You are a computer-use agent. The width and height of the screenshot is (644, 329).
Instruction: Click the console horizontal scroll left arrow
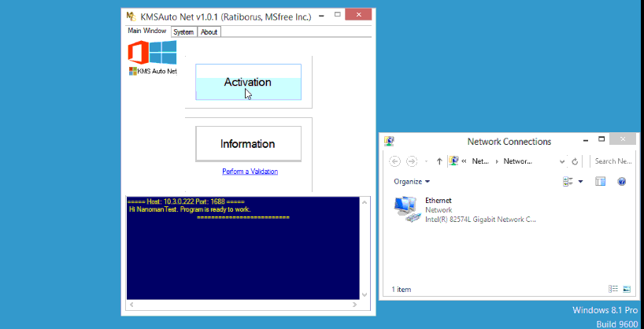[x=131, y=305]
